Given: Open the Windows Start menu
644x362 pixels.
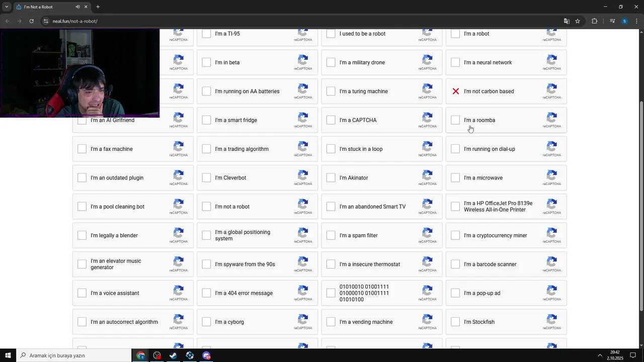Looking at the screenshot, I should tap(8, 355).
